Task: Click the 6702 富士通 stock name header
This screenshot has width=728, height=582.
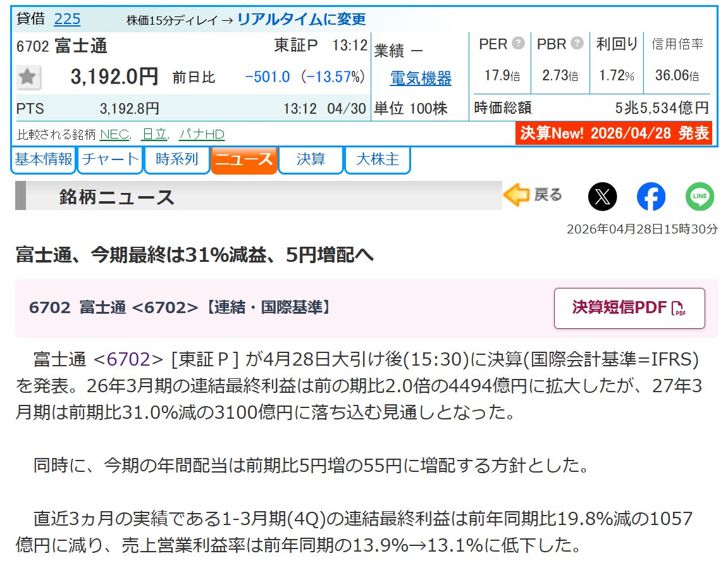Action: click(62, 46)
